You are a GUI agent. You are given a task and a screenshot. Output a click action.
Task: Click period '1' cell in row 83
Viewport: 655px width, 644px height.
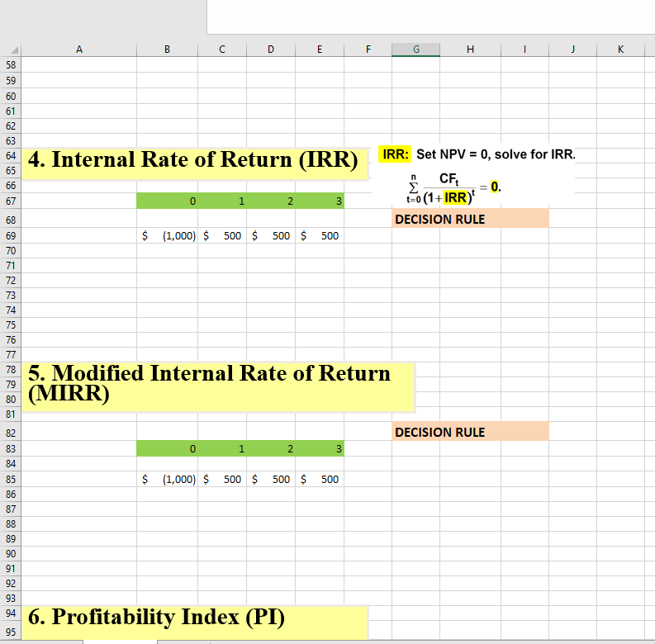(222, 449)
